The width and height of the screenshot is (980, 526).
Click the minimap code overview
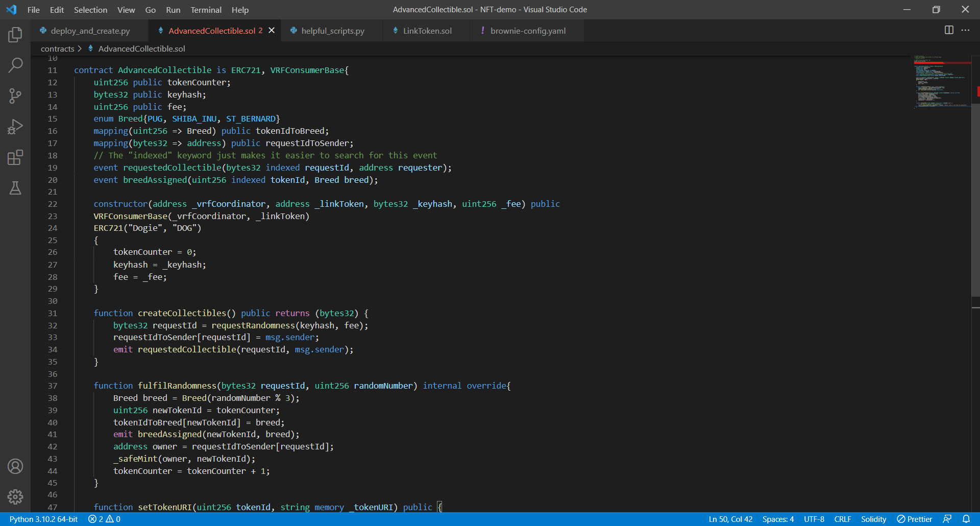pyautogui.click(x=942, y=82)
